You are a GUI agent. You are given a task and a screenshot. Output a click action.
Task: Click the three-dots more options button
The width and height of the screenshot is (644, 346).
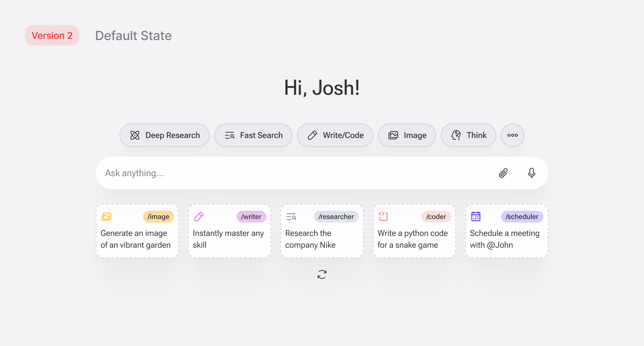pos(512,135)
